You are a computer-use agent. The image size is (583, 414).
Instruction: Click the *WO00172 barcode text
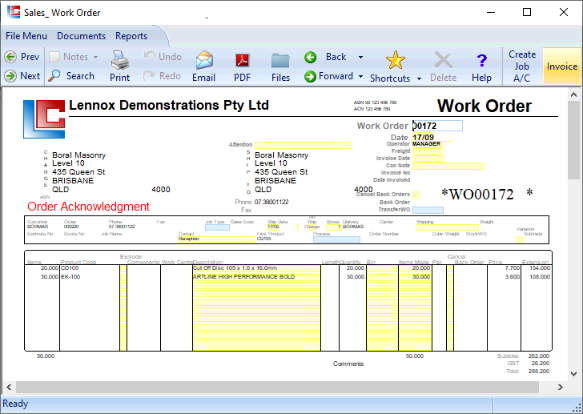pos(486,194)
